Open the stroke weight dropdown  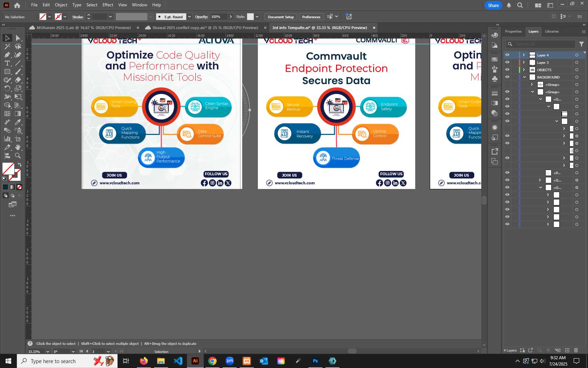pyautogui.click(x=110, y=17)
